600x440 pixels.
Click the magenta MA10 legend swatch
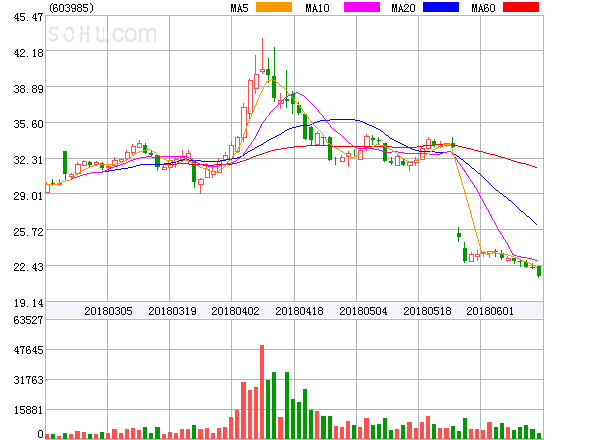click(x=362, y=7)
